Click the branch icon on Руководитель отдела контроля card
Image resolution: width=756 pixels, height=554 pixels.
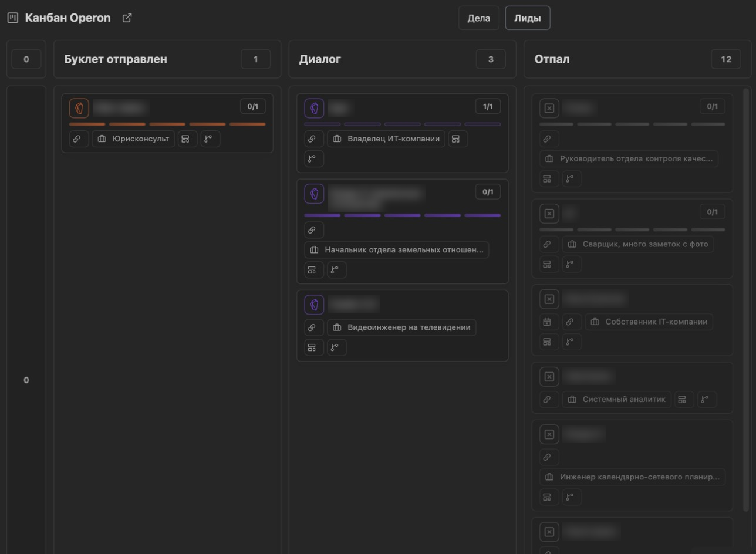[x=572, y=178]
